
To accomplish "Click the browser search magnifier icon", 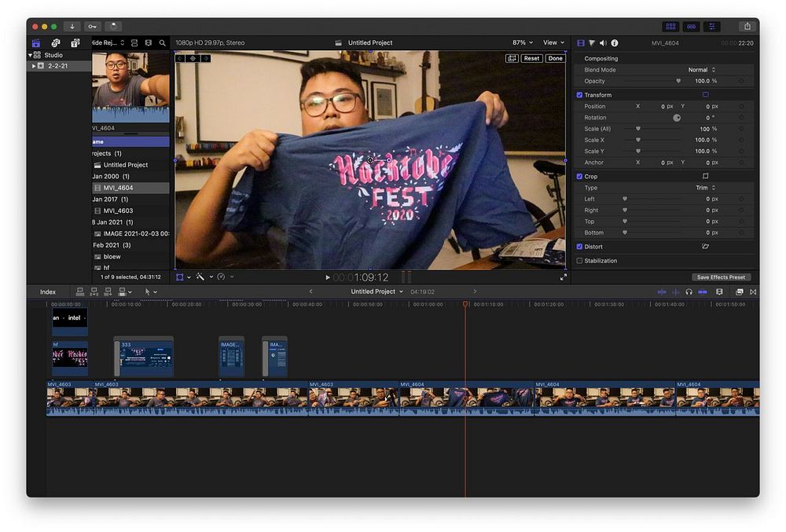I will 163,43.
